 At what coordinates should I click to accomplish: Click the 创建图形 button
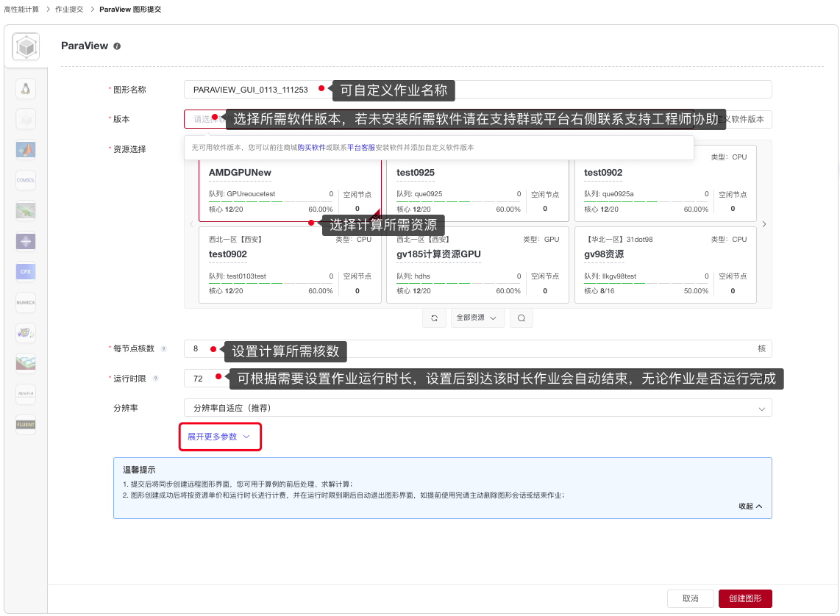(744, 598)
